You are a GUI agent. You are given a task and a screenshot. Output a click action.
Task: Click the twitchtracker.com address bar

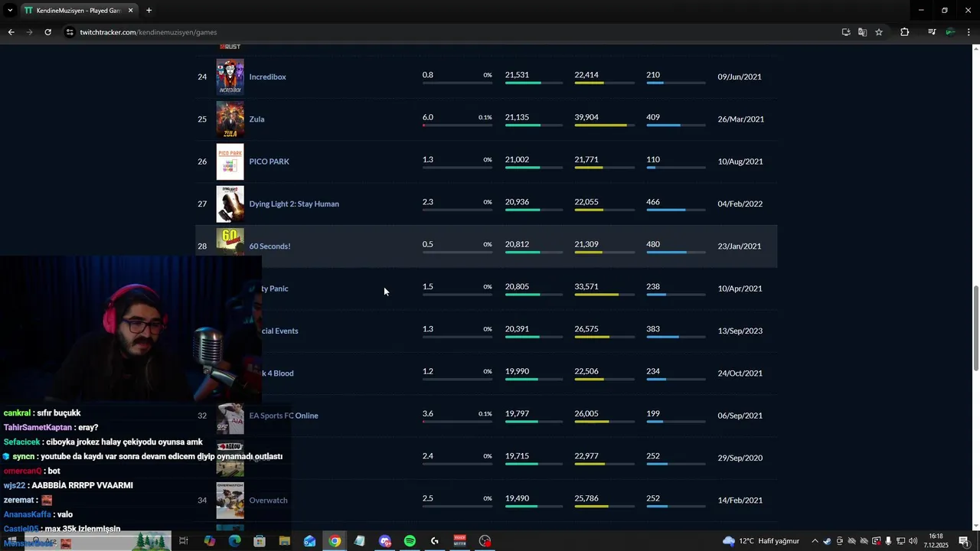point(149,32)
